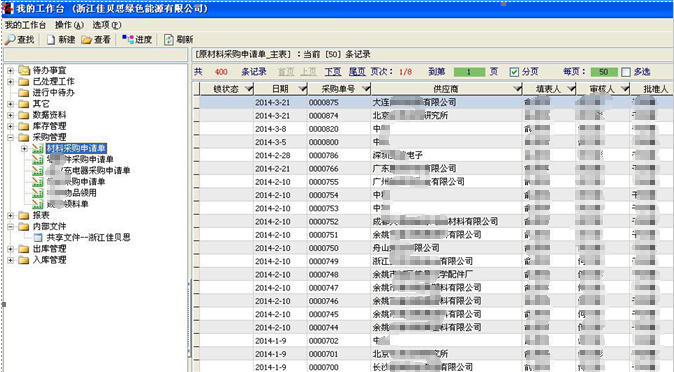Click the 数据资料 folder icon

click(x=24, y=115)
